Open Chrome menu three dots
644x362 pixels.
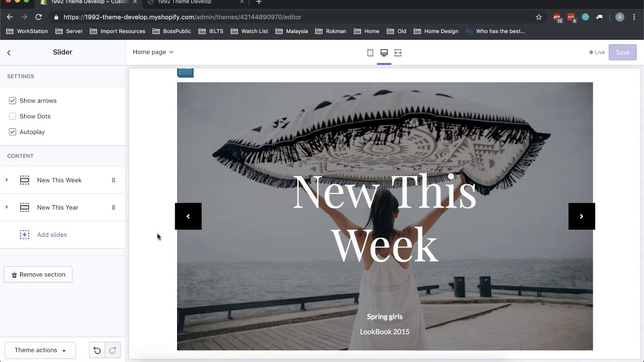634,17
